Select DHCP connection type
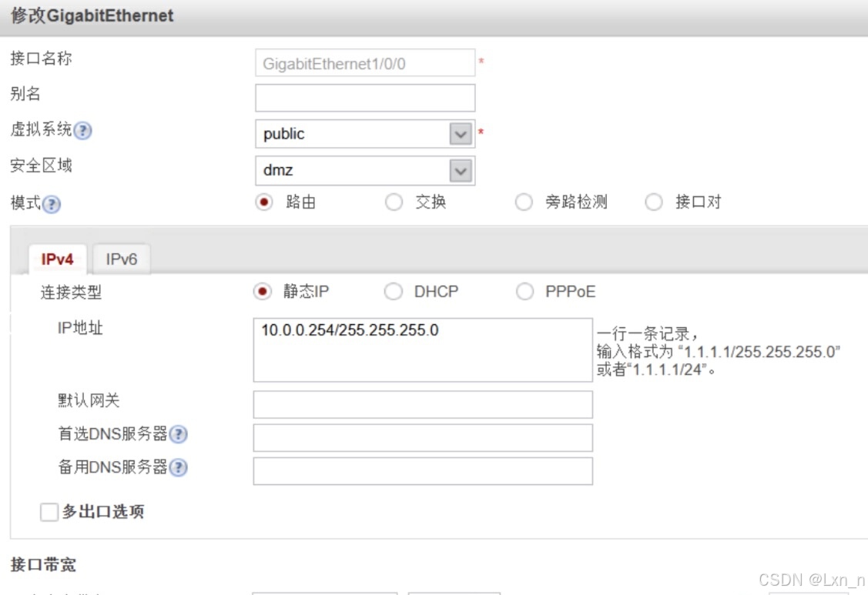Screen dimensions: 868x595 coord(394,291)
